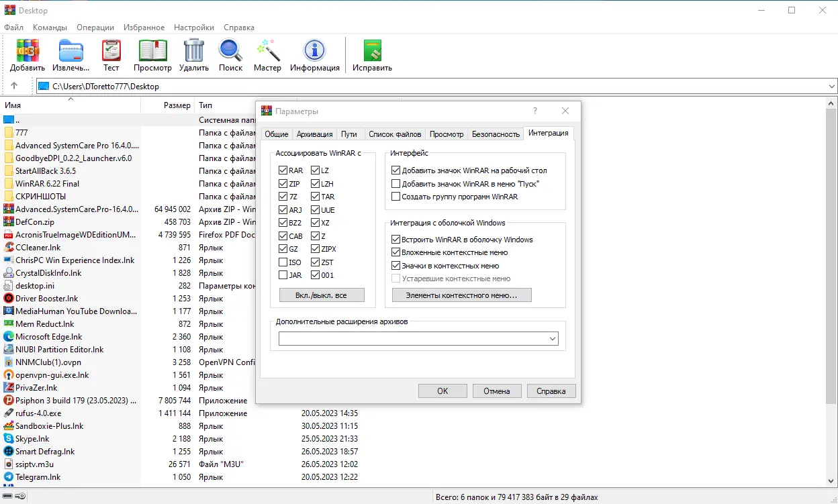
Task: Go up one folder with arrow icon
Action: click(x=14, y=86)
